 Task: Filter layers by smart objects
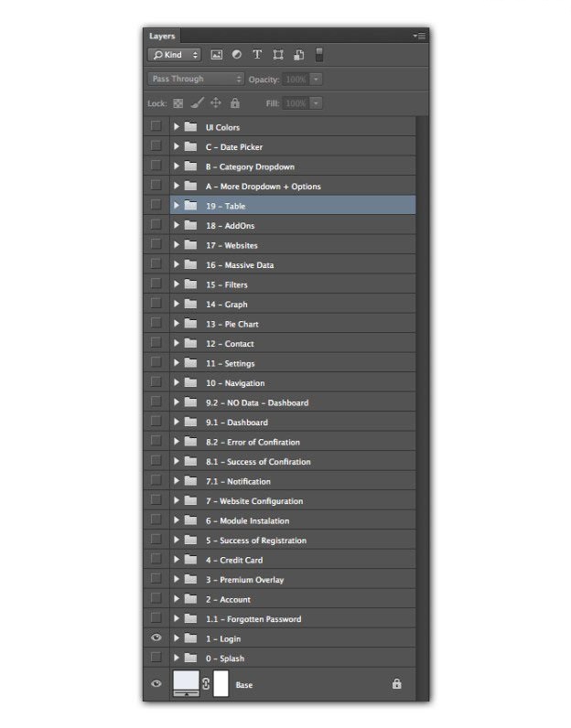[298, 55]
